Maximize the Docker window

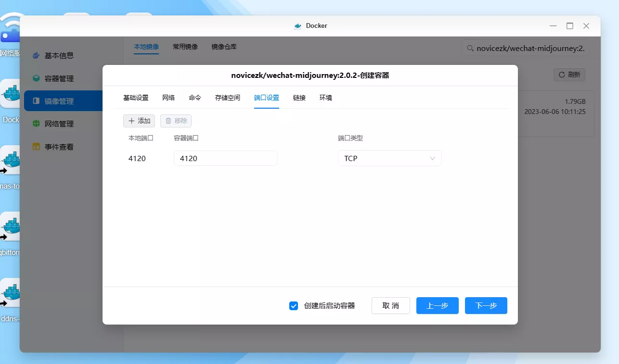[570, 26]
